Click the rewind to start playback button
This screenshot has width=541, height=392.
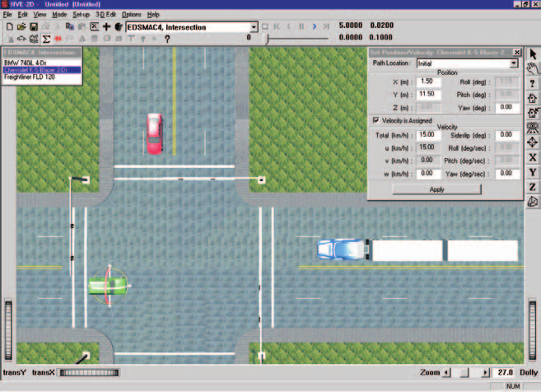pos(277,26)
